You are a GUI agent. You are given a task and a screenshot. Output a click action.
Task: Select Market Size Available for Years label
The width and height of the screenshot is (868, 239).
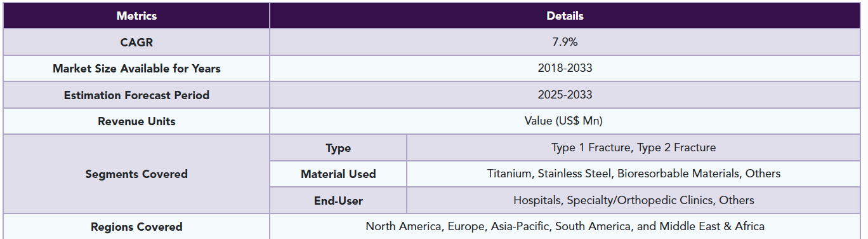[136, 69]
